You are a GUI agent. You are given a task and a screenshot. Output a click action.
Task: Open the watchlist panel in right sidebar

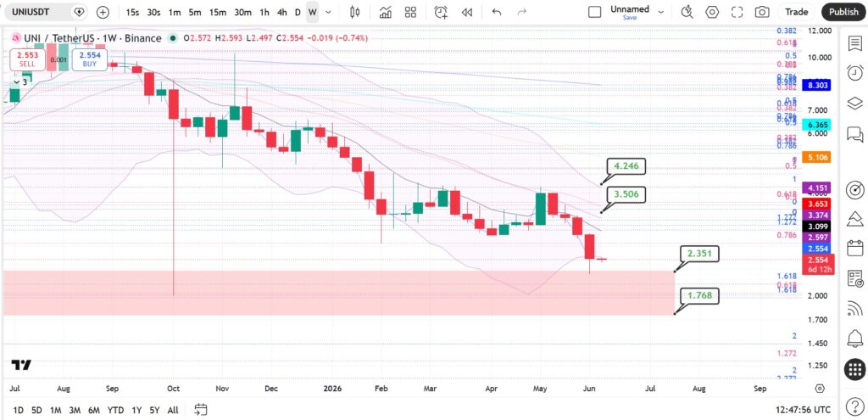[x=854, y=43]
